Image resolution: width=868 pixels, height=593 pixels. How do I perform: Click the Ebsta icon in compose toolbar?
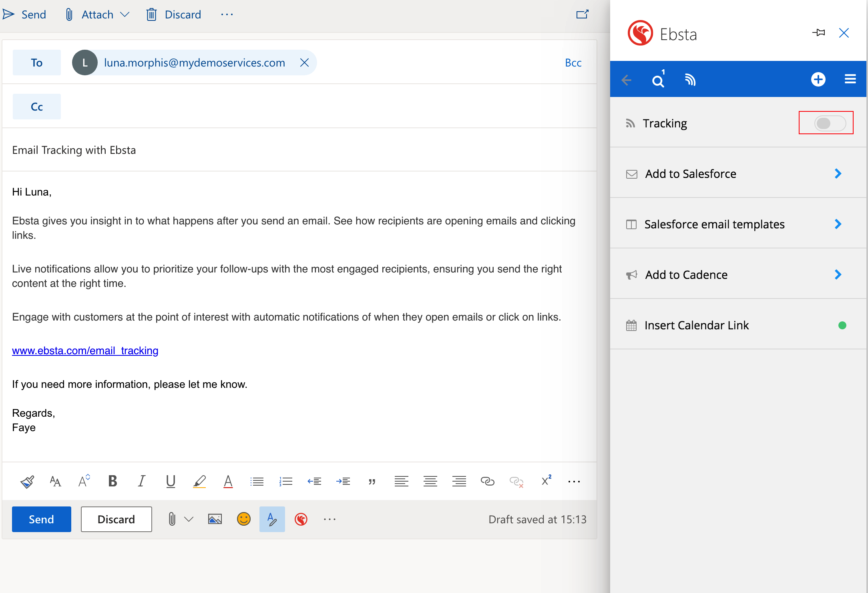click(301, 519)
